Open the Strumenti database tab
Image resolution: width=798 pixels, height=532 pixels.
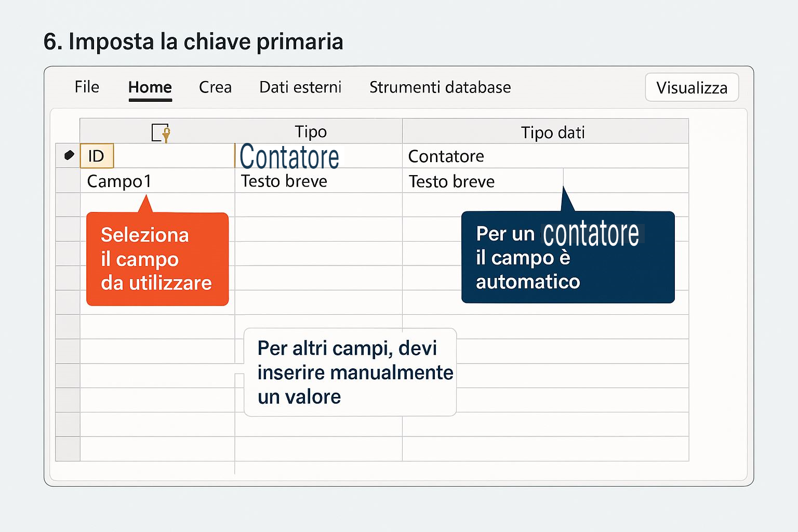point(440,87)
